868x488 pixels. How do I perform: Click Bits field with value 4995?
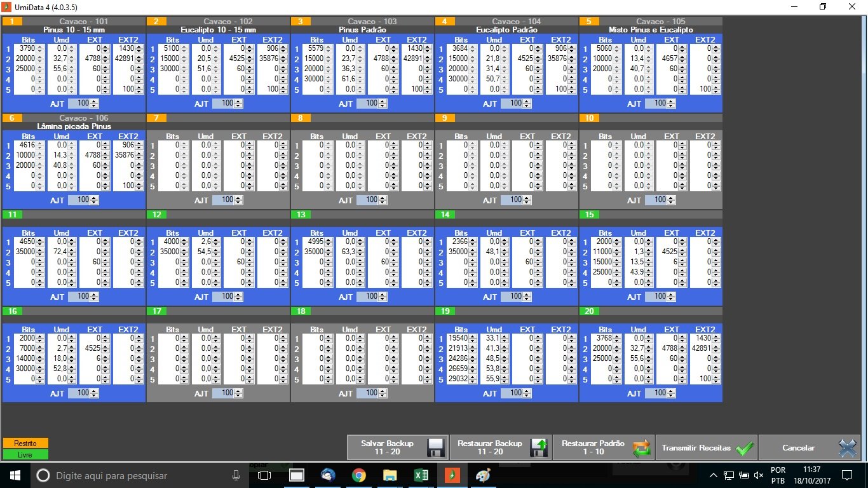318,241
